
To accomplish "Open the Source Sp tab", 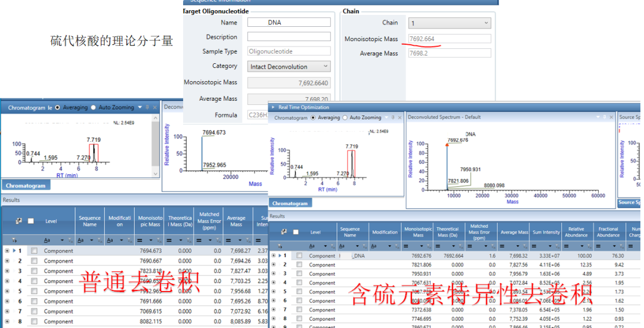I will pos(629,202).
